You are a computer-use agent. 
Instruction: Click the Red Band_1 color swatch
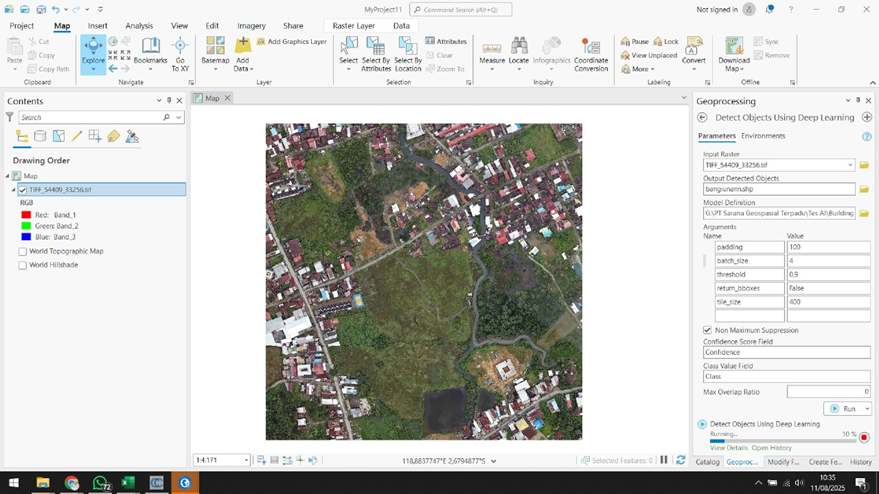coord(26,215)
